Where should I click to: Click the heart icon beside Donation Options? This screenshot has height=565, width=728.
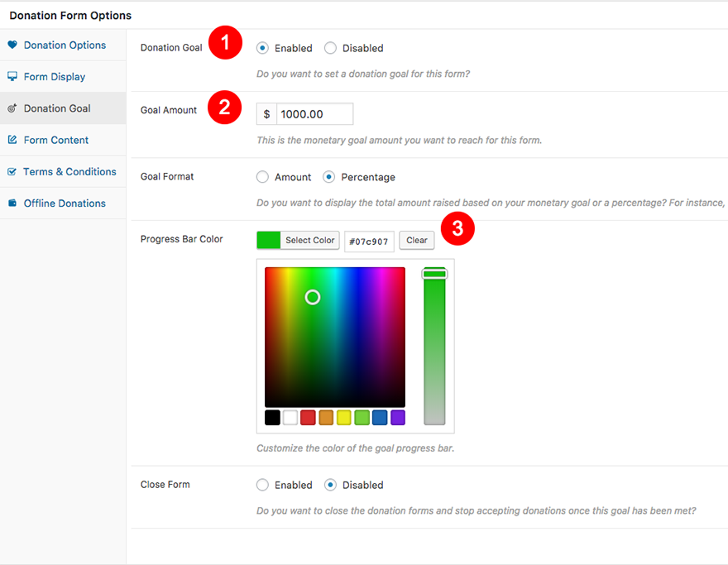point(12,45)
